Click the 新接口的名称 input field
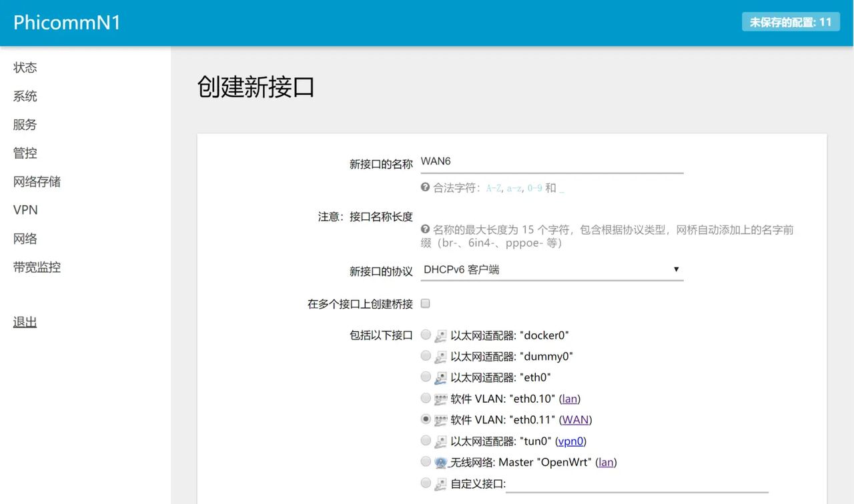 [x=552, y=161]
